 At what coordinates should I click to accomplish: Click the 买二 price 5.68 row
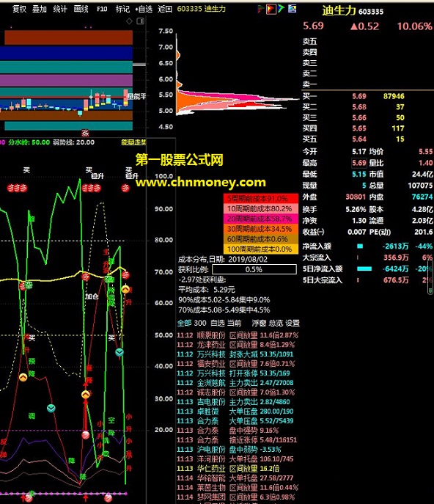(x=353, y=106)
